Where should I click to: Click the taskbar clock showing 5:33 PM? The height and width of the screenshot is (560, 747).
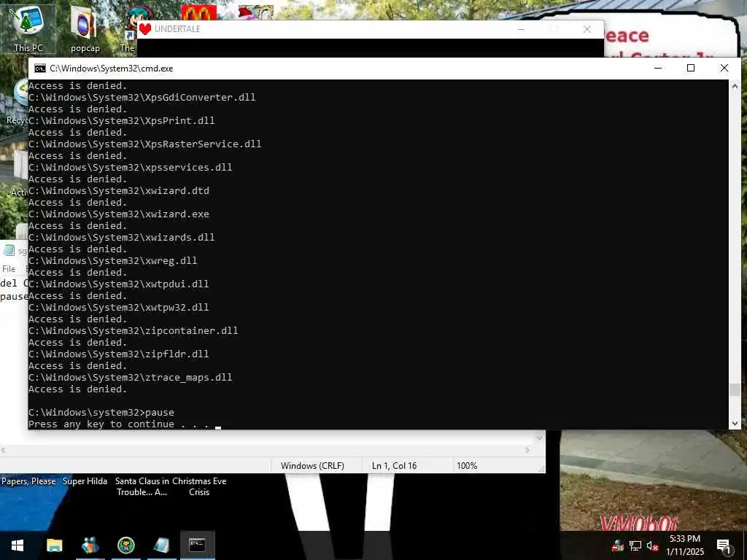pos(684,545)
